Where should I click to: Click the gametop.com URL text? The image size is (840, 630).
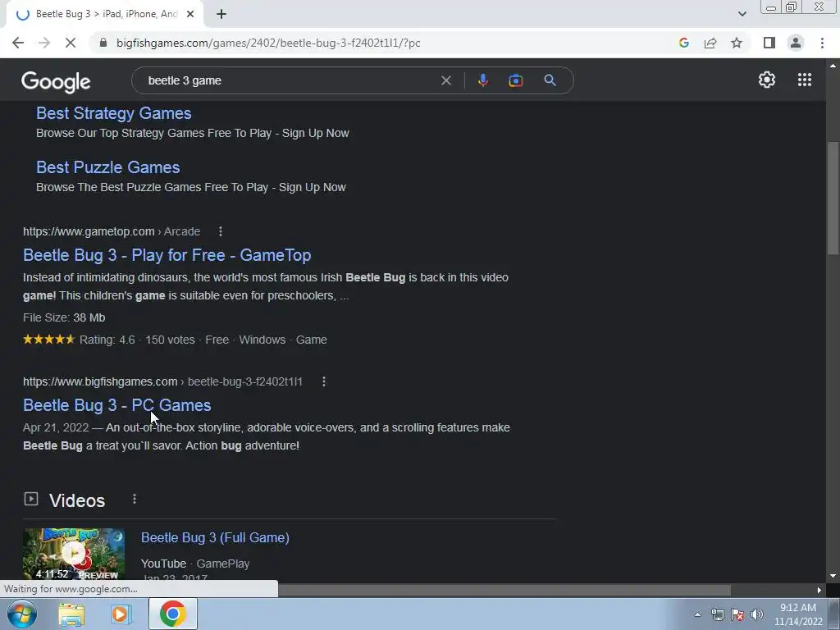(112, 231)
